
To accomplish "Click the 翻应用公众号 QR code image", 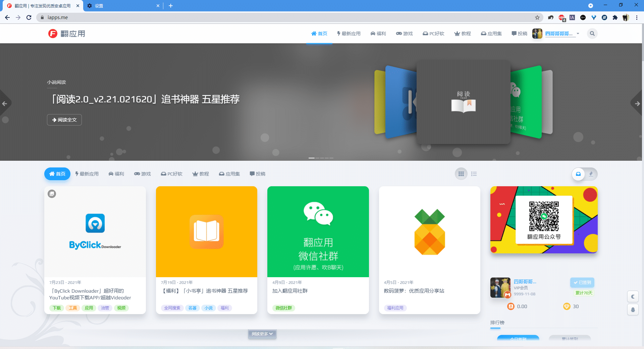I will point(544,219).
